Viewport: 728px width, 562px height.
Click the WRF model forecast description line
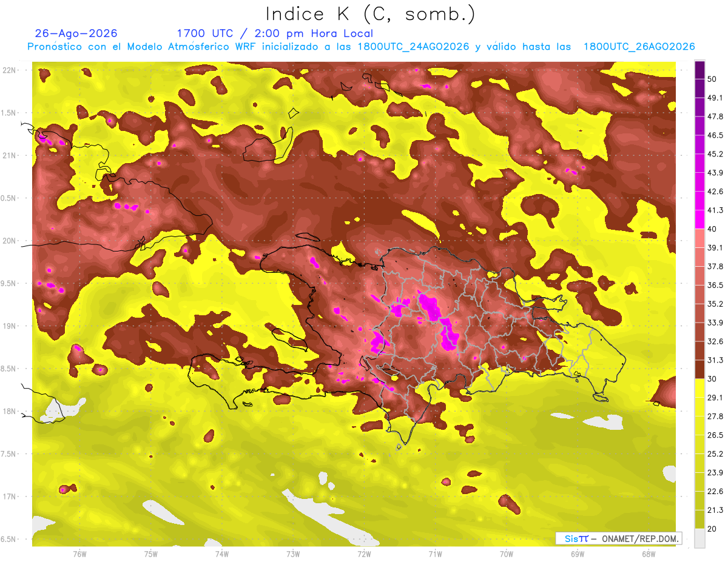[x=361, y=47]
